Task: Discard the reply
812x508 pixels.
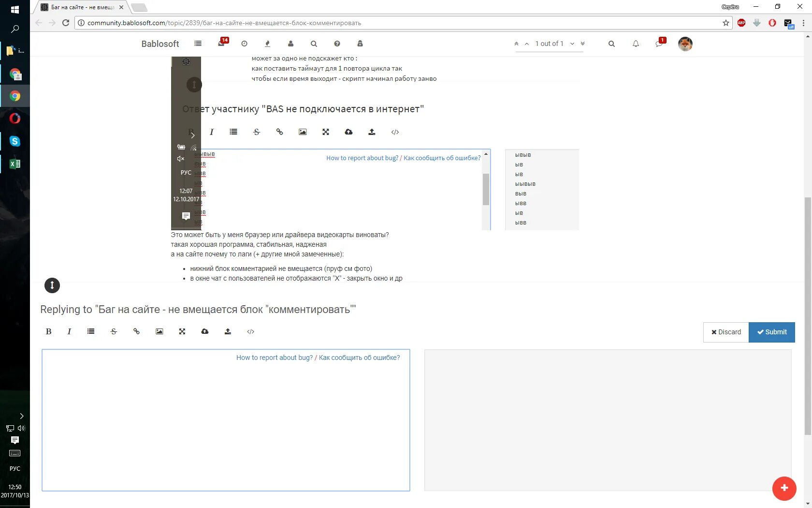Action: tap(726, 332)
